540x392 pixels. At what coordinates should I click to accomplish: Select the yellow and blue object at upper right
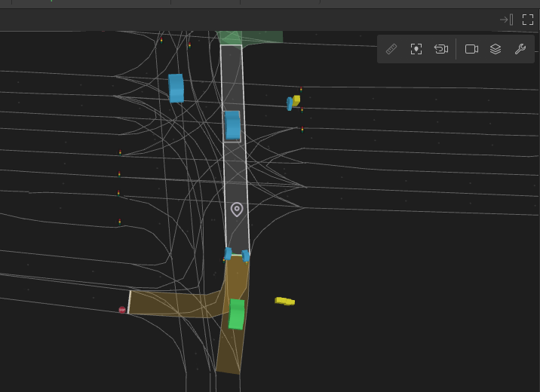pyautogui.click(x=293, y=102)
